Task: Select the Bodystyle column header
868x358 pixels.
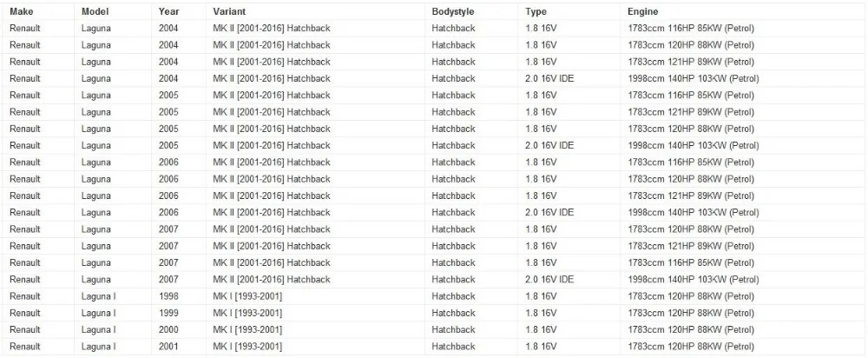Action: click(x=453, y=11)
